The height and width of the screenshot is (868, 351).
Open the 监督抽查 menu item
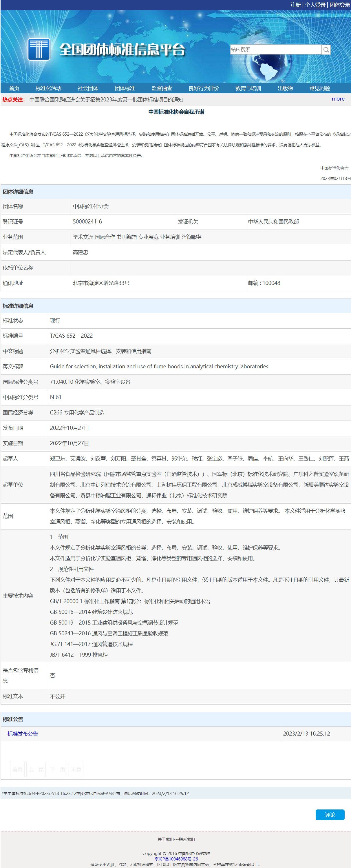(x=162, y=88)
